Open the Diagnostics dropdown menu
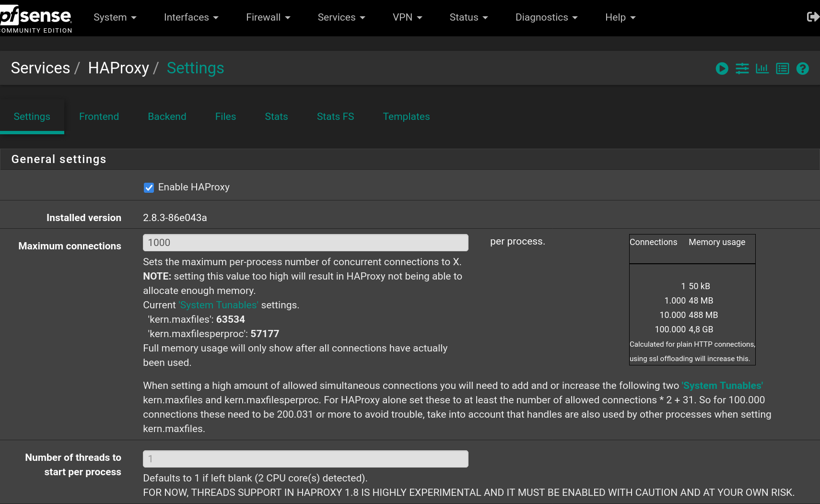Viewport: 820px width, 504px height. 546,17
